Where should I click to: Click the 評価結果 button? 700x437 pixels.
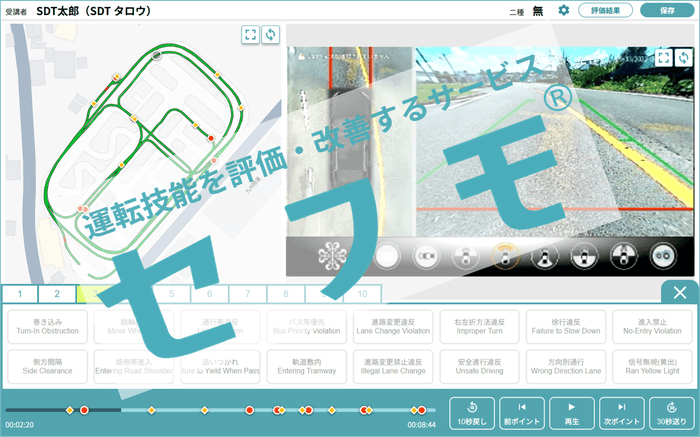[606, 10]
